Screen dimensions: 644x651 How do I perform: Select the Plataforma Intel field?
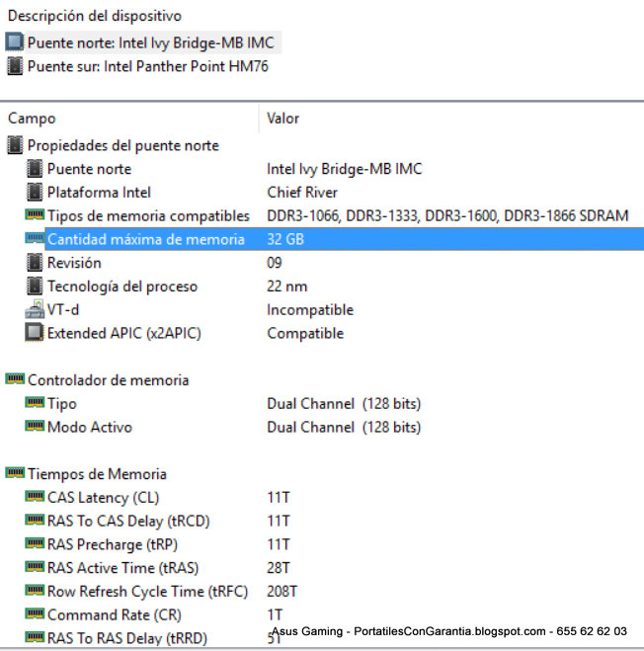click(x=99, y=193)
